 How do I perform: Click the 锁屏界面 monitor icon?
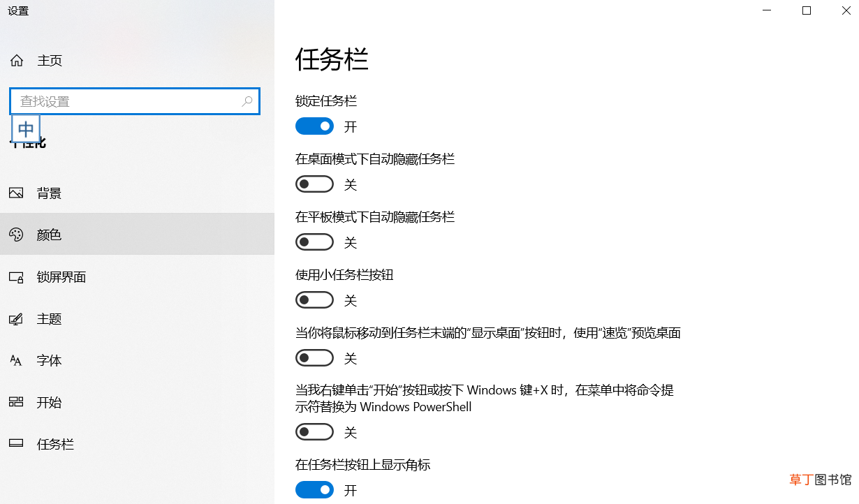16,277
